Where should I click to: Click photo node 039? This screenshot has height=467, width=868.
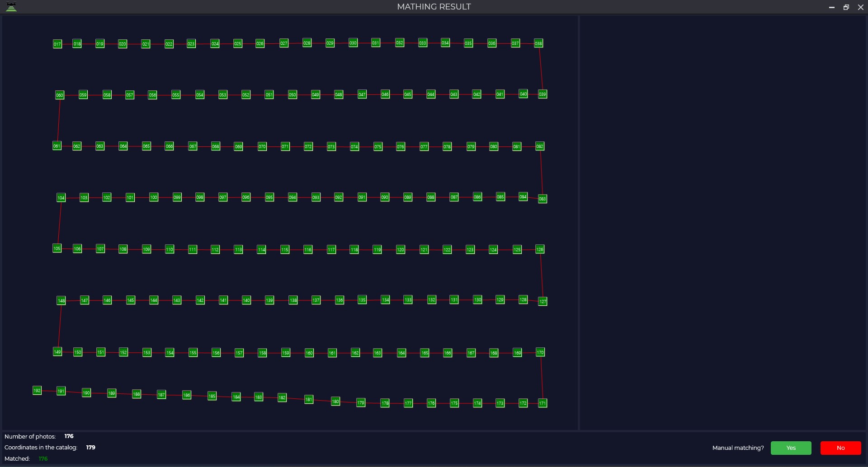coord(542,94)
